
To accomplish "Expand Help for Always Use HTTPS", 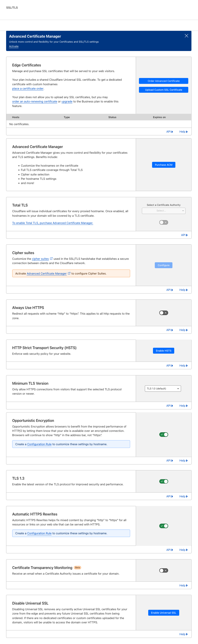I will (184, 330).
